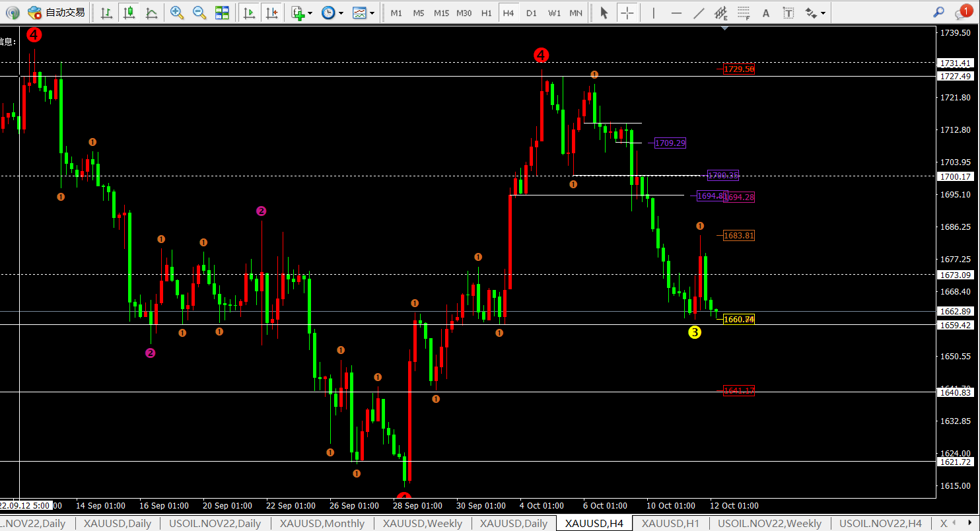Image resolution: width=980 pixels, height=531 pixels.
Task: Expand the chart periods clock dropdown
Action: tap(341, 13)
